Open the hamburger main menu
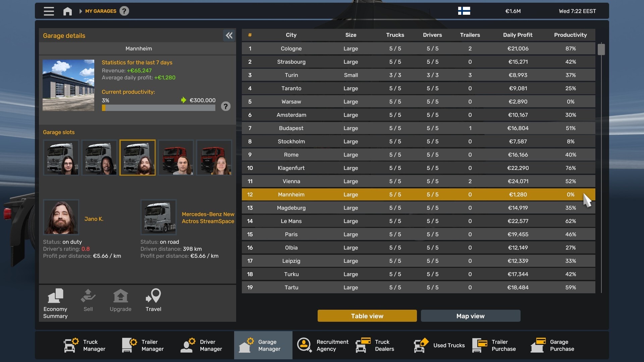The image size is (644, 362). point(49,11)
